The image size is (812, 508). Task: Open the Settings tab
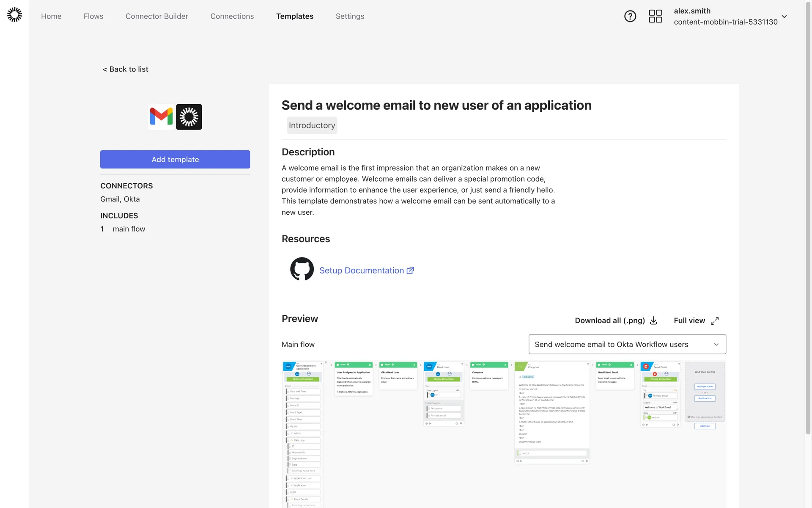(350, 16)
